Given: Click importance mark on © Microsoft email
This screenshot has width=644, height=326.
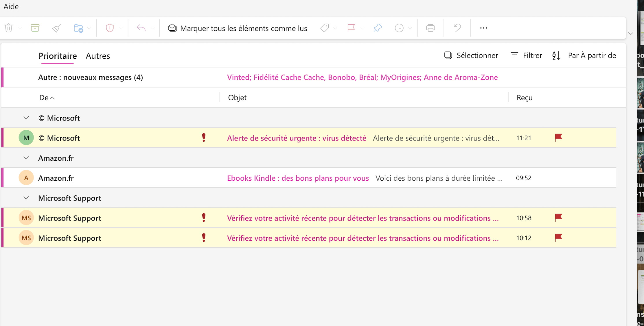Looking at the screenshot, I should click(x=204, y=138).
